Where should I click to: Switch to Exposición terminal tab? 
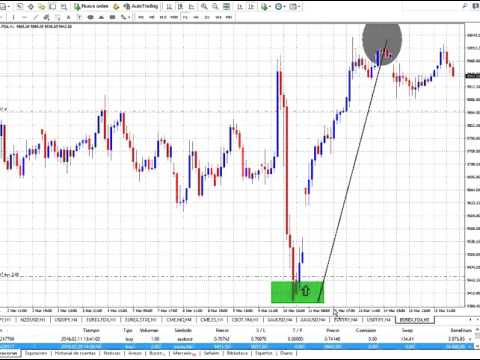(36, 353)
